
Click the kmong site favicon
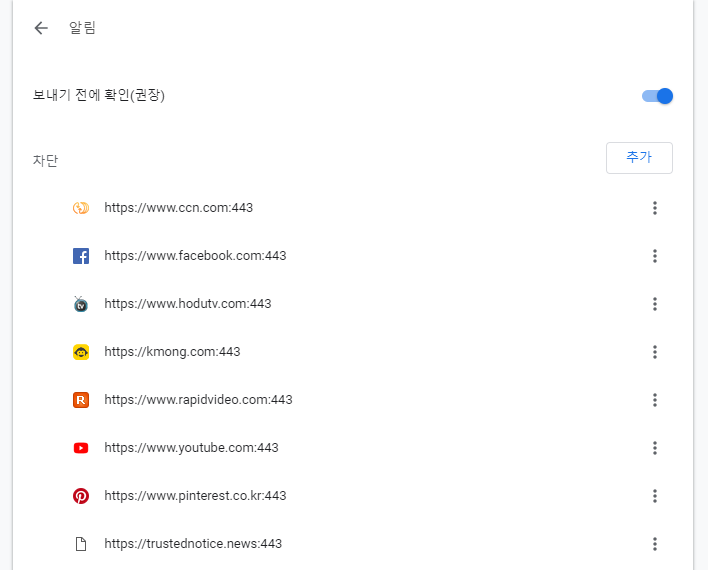[81, 352]
